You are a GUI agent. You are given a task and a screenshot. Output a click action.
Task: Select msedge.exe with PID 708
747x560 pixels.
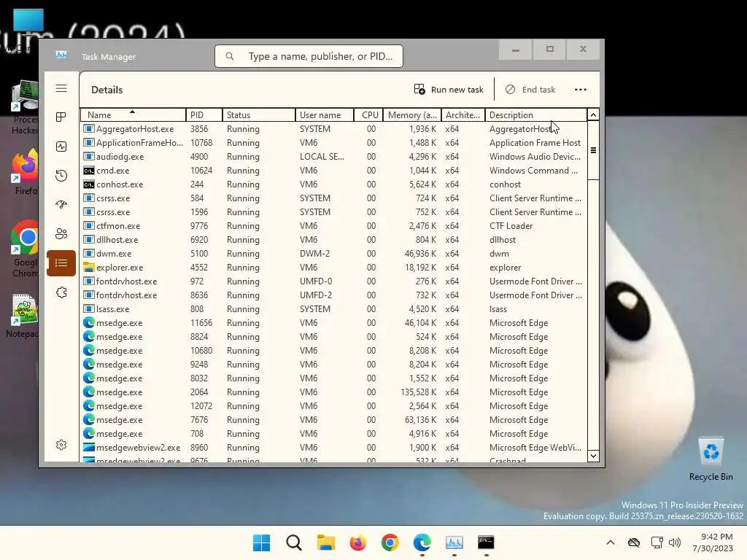(x=333, y=434)
